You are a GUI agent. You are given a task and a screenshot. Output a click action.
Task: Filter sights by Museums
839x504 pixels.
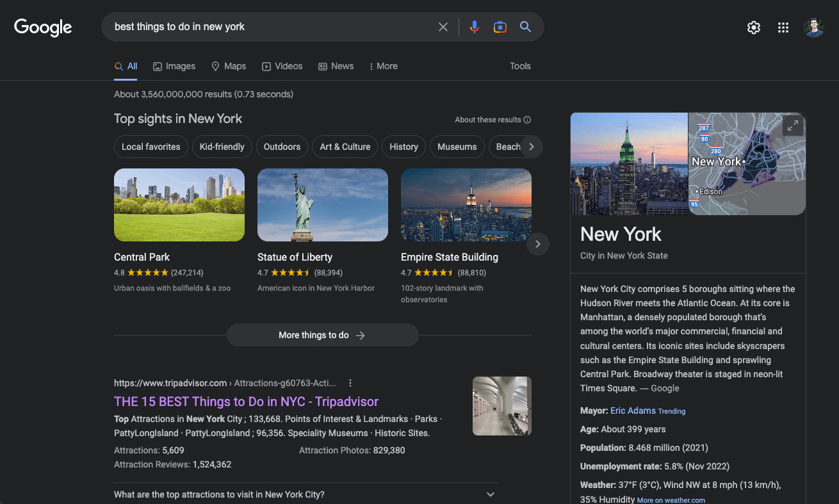[x=457, y=147]
